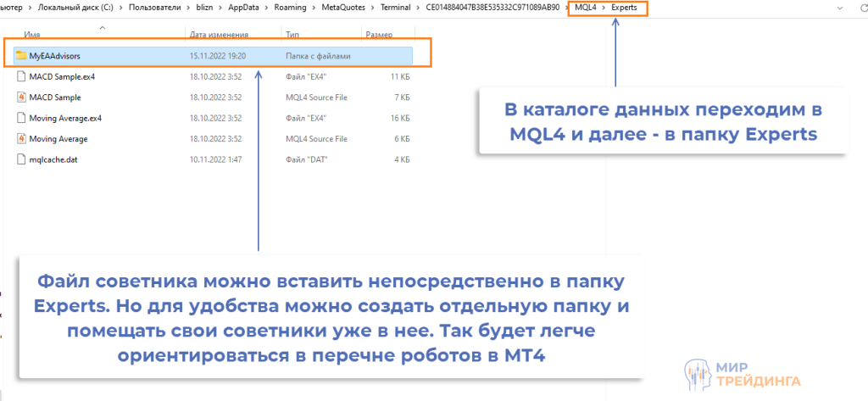Viewport: 868px width, 401px height.
Task: Select the mqlcache.dat file icon
Action: coord(21,159)
